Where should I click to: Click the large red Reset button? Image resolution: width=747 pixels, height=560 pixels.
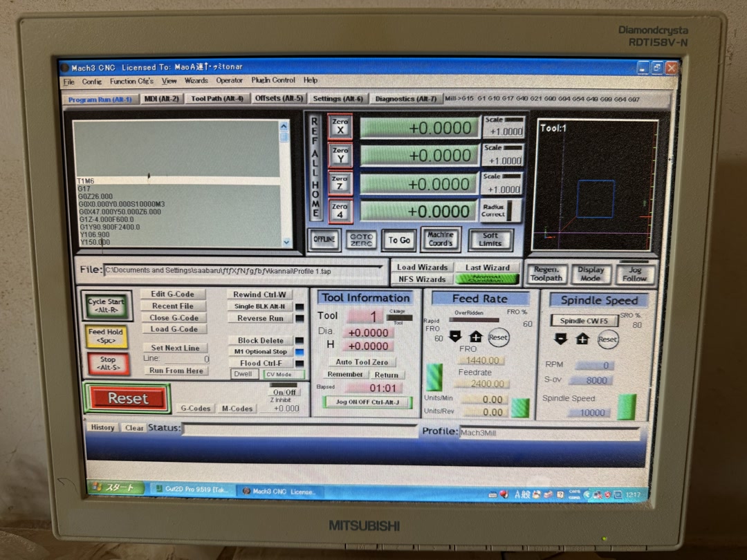(x=127, y=398)
